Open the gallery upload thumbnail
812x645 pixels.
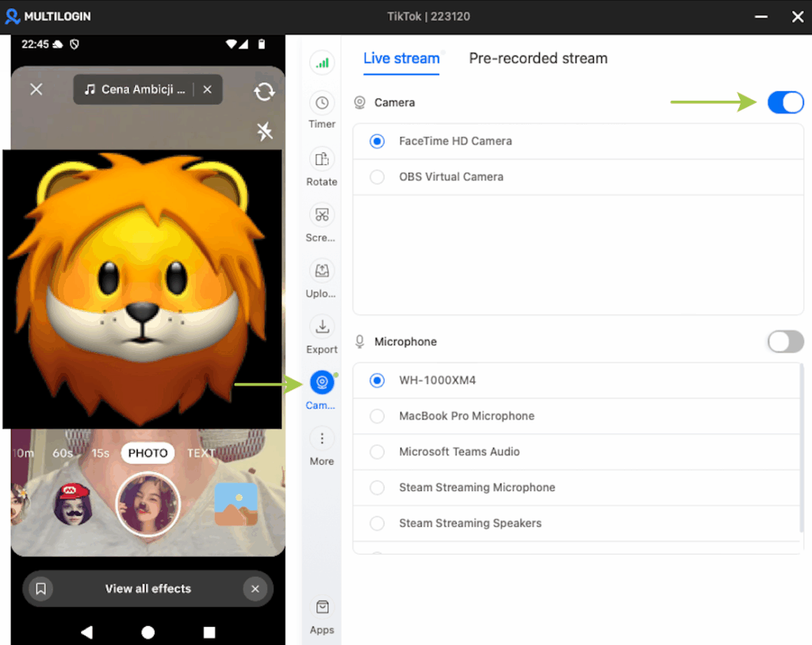[x=236, y=504]
